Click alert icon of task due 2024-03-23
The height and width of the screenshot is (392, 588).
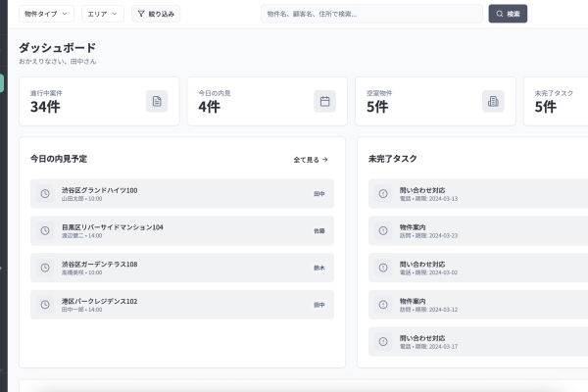tap(383, 230)
